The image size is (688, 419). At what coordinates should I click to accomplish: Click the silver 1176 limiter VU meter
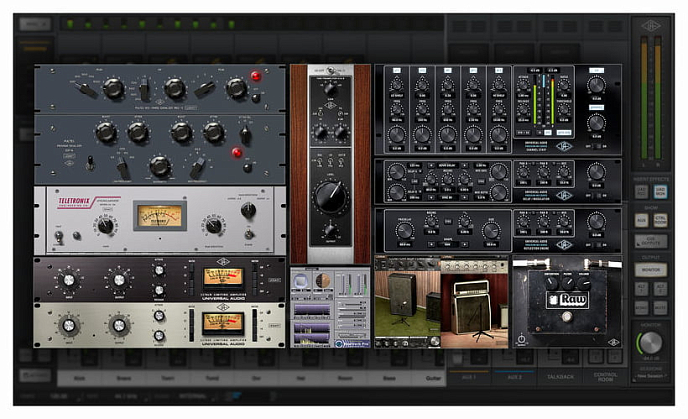tap(222, 322)
